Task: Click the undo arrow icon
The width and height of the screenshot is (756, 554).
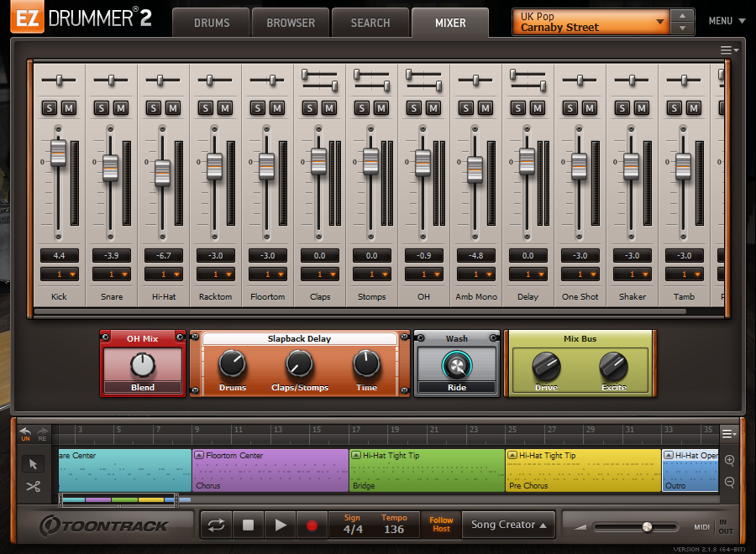Action: click(25, 433)
